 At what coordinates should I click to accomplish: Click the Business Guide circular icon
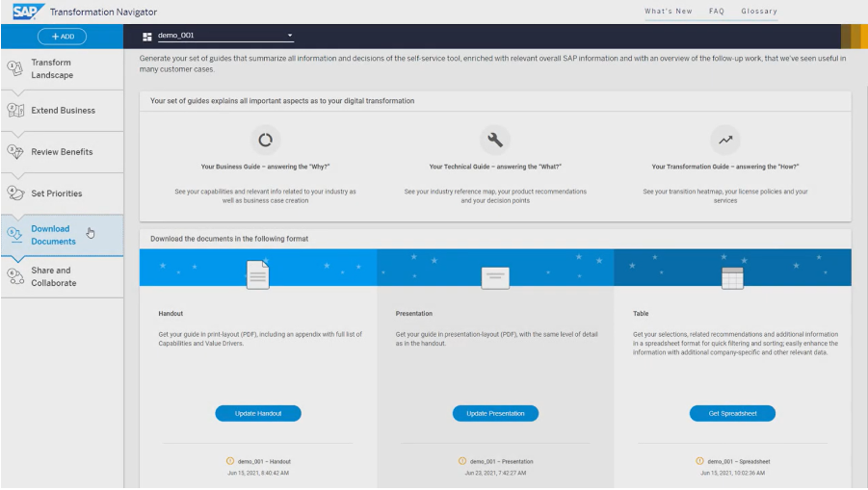pos(265,141)
